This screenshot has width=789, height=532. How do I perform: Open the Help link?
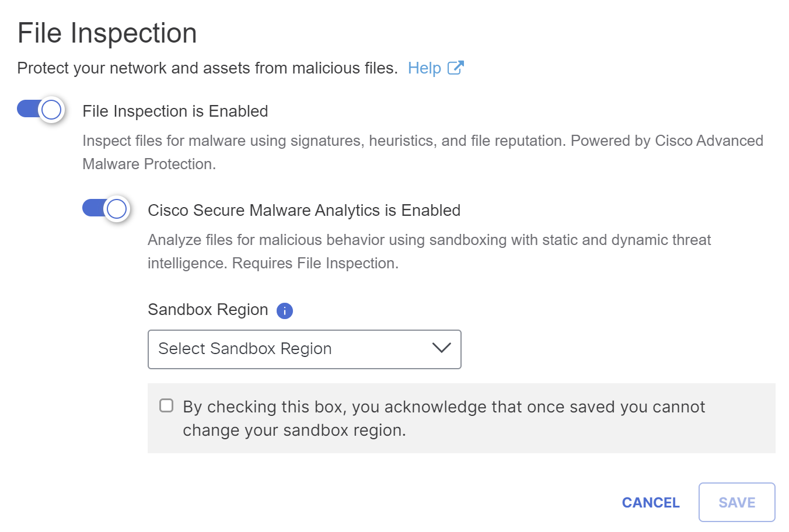pyautogui.click(x=424, y=68)
